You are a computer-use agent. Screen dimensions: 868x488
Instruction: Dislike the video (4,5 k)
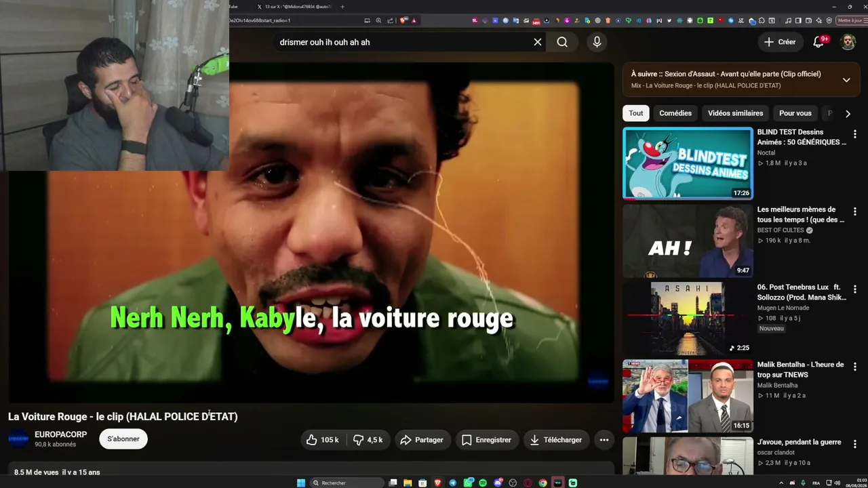(x=368, y=440)
